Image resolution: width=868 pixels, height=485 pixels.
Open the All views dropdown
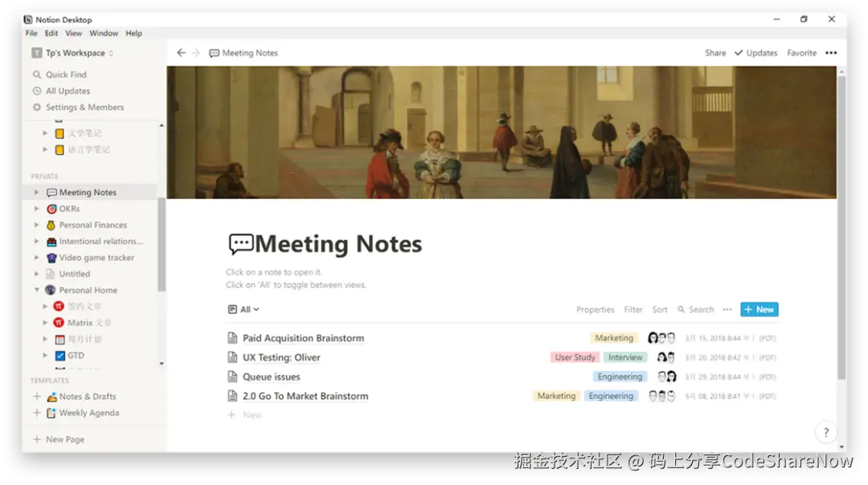(x=244, y=310)
